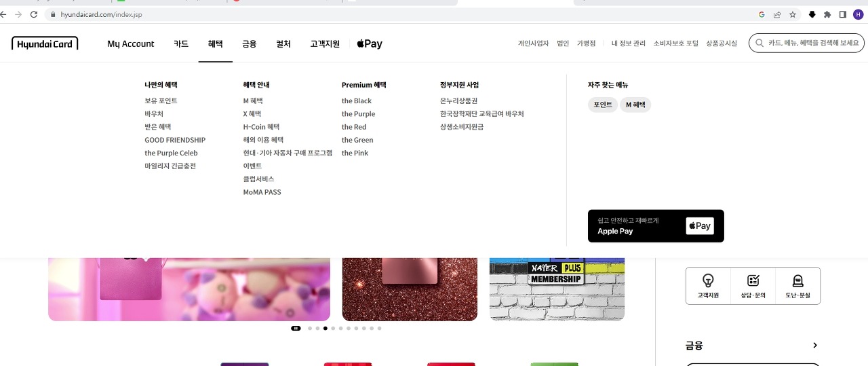The width and height of the screenshot is (868, 366).
Task: Open 보유 포인트 submenu item
Action: pyautogui.click(x=161, y=100)
